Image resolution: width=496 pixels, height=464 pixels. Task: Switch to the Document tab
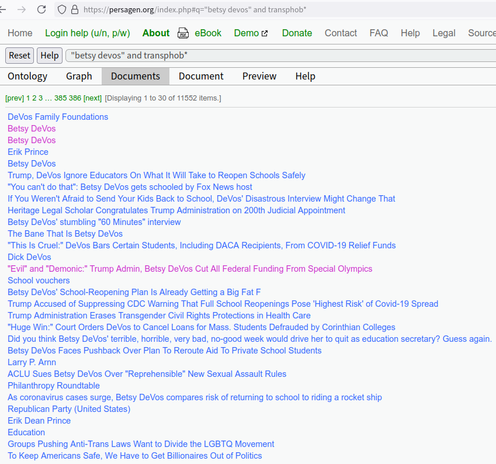[201, 76]
